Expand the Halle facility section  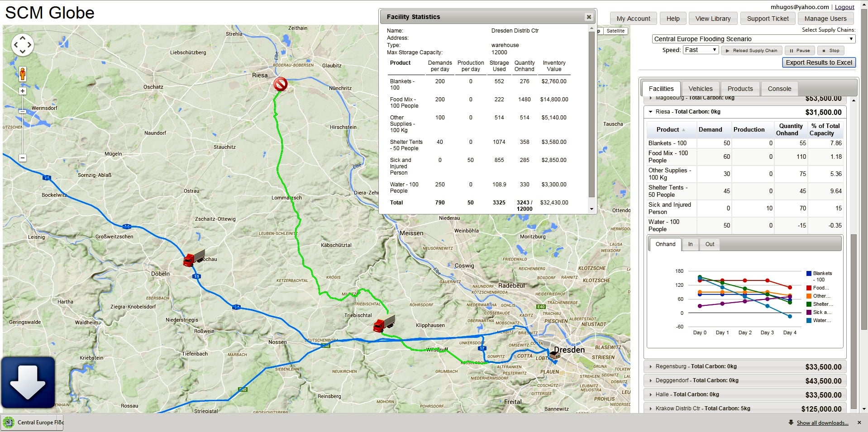click(745, 394)
